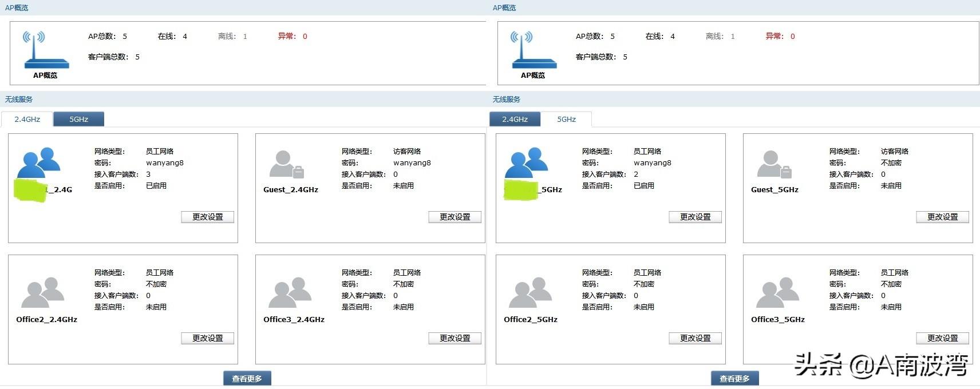This screenshot has width=980, height=389.
Task: Open 更改设置 for Guest_5GHz network
Action: 942,217
